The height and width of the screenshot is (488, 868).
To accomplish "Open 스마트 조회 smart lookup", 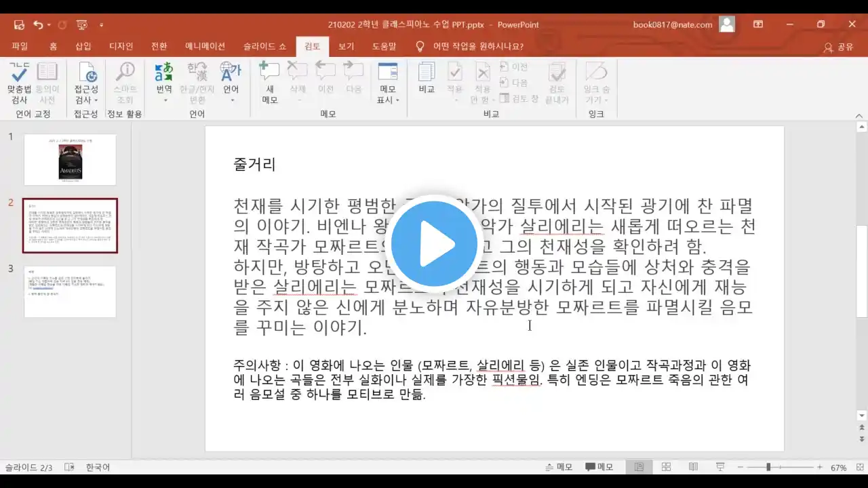I will pos(125,83).
